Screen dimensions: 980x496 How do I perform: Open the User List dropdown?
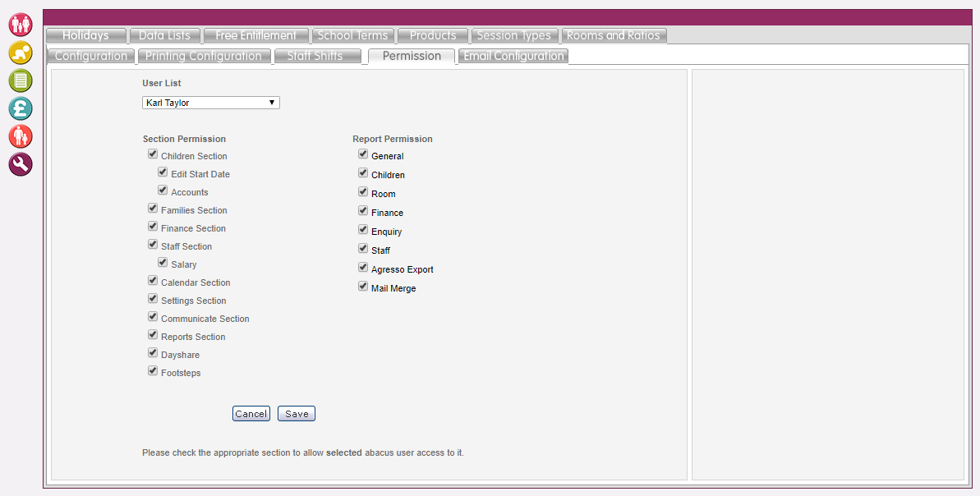(210, 103)
